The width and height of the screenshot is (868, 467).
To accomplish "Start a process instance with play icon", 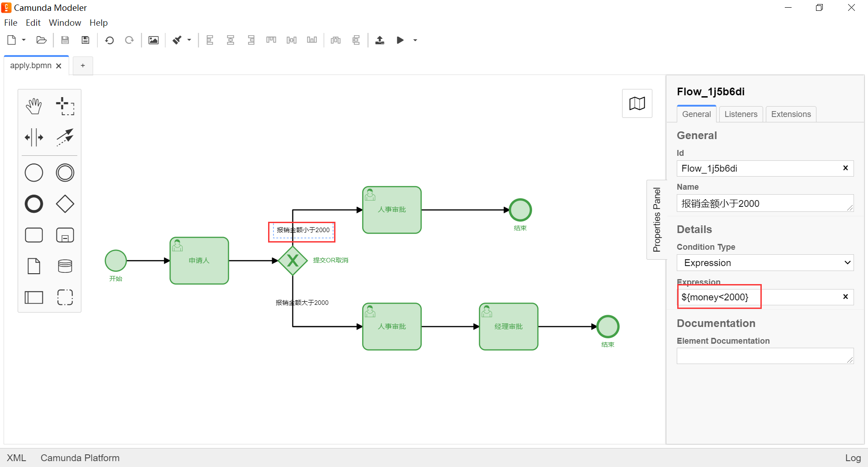I will (400, 40).
